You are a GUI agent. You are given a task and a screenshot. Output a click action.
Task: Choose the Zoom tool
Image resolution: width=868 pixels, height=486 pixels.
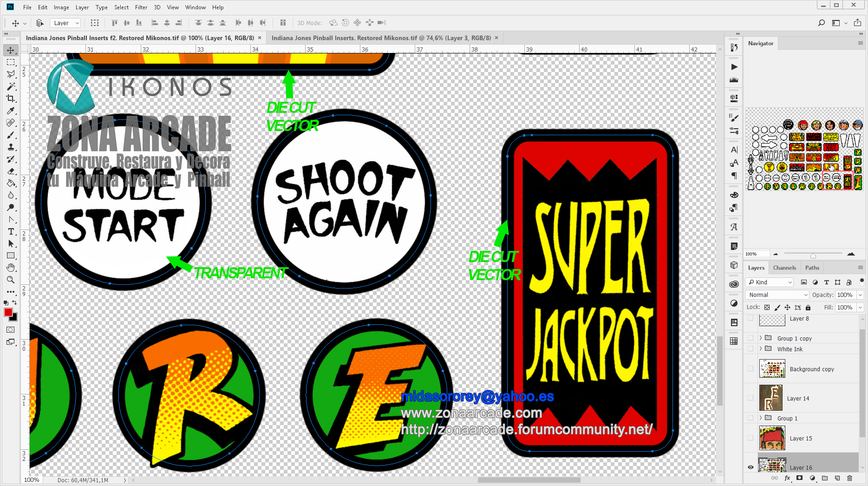(x=11, y=280)
